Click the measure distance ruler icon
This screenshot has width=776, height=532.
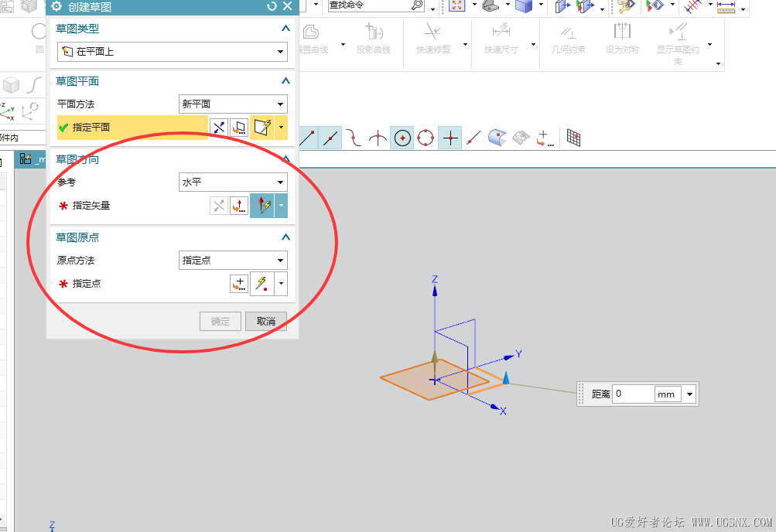(x=726, y=6)
